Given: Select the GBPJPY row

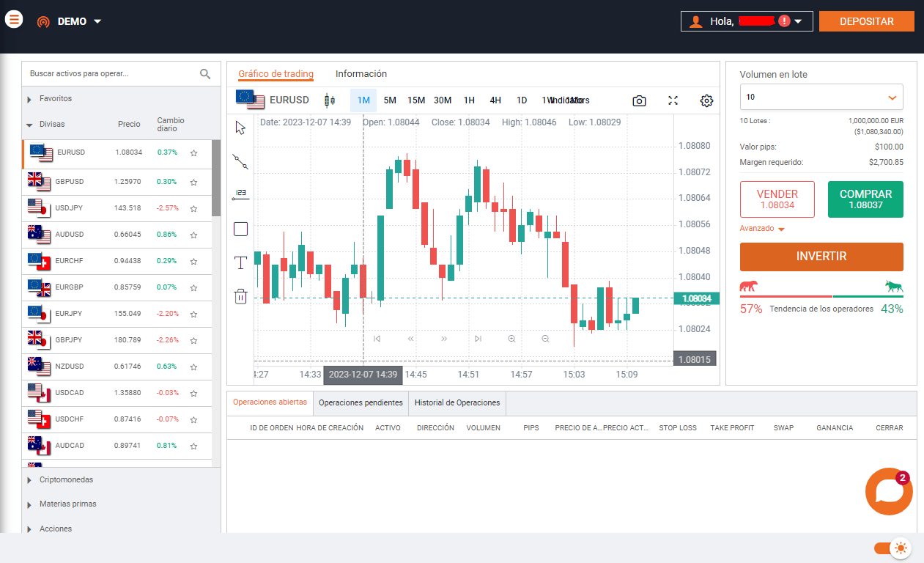Looking at the screenshot, I should (x=117, y=339).
